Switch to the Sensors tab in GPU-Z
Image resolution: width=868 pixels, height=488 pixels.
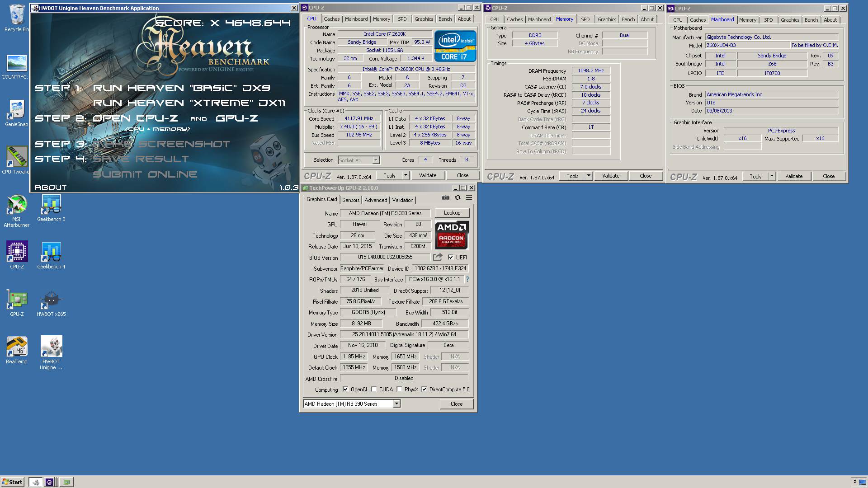click(351, 200)
